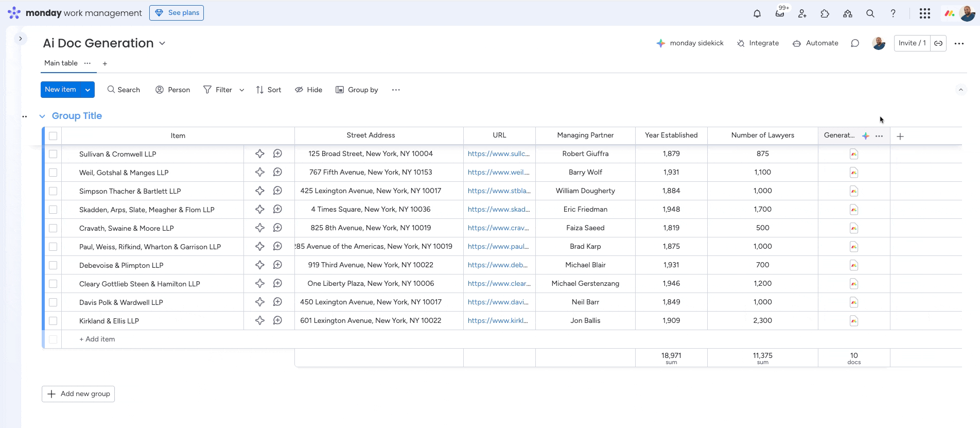Check the Simpson Thacher & Bartlett row
This screenshot has width=980, height=428.
(53, 191)
